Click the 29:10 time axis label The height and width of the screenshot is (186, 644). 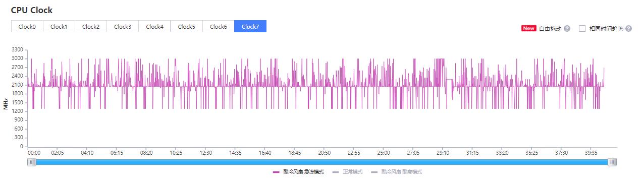(x=443, y=153)
